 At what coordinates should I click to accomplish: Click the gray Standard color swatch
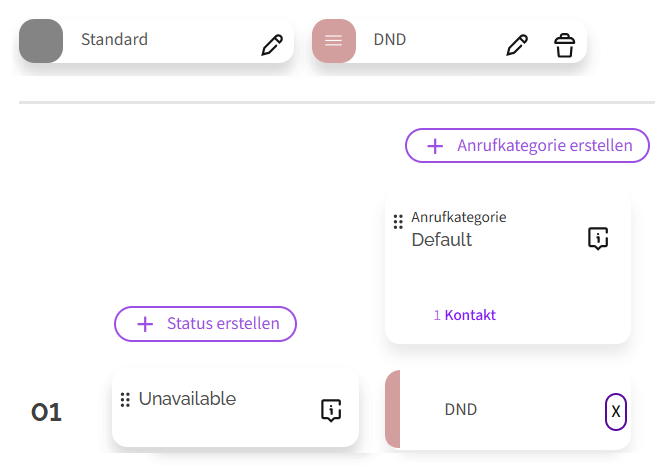(41, 41)
